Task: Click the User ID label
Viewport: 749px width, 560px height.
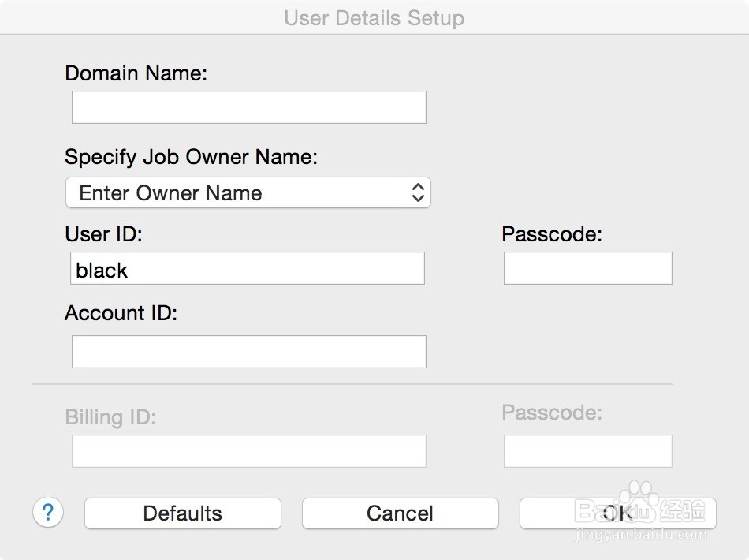Action: pyautogui.click(x=103, y=234)
